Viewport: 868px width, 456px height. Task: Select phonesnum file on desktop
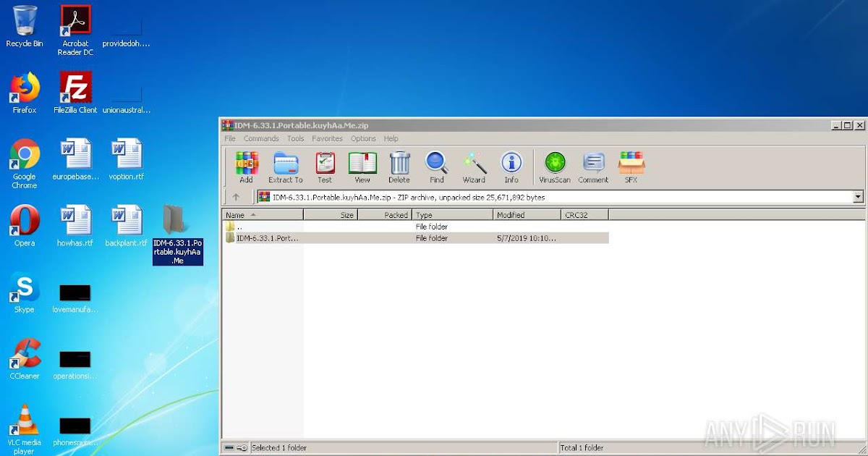(x=75, y=432)
